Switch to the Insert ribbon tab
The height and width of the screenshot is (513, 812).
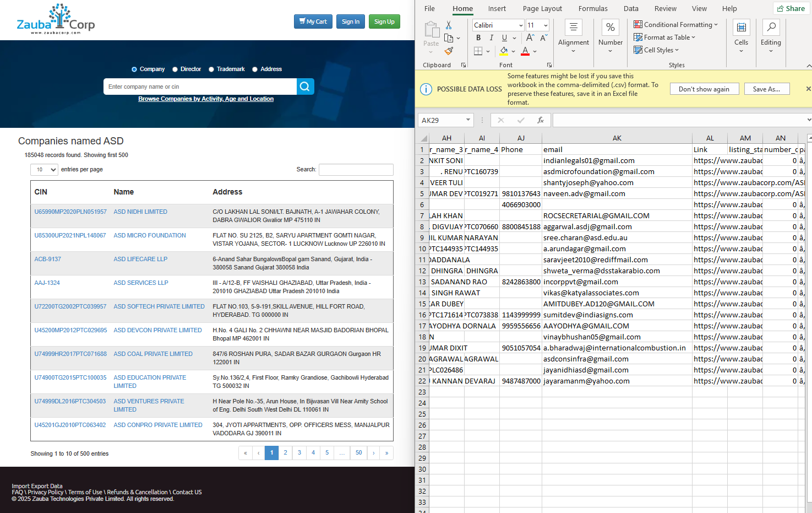tap(497, 8)
